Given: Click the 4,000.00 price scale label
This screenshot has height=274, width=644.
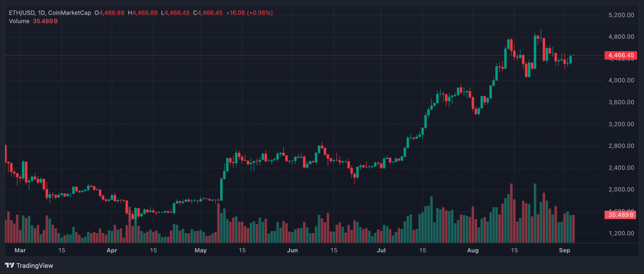Looking at the screenshot, I should coord(621,80).
